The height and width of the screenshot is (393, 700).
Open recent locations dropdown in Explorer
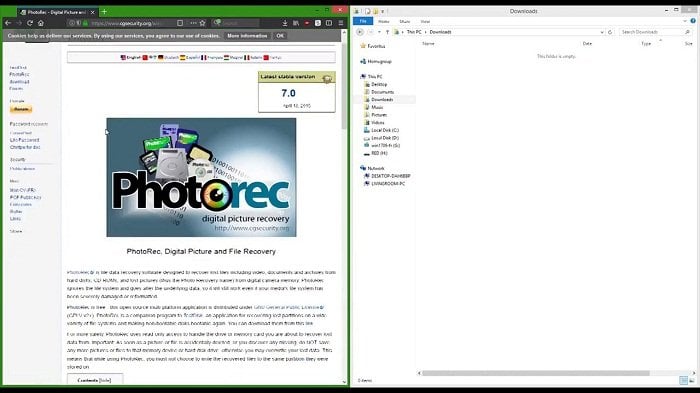click(379, 32)
